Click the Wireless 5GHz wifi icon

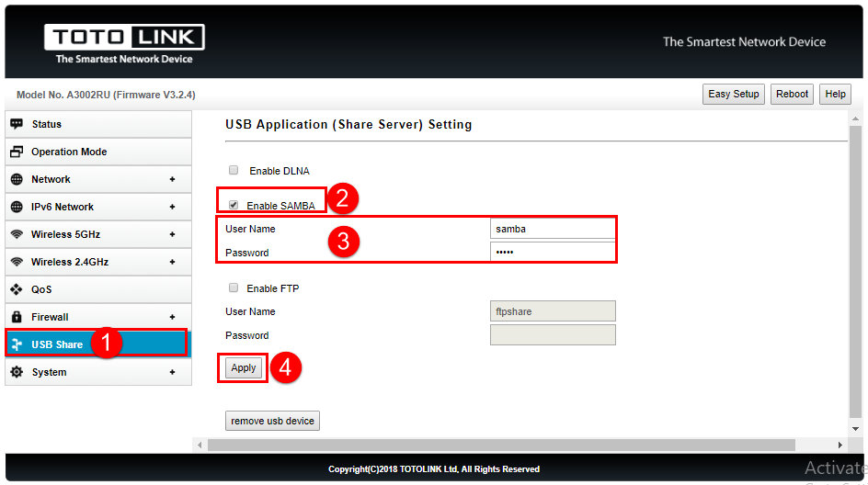point(17,234)
